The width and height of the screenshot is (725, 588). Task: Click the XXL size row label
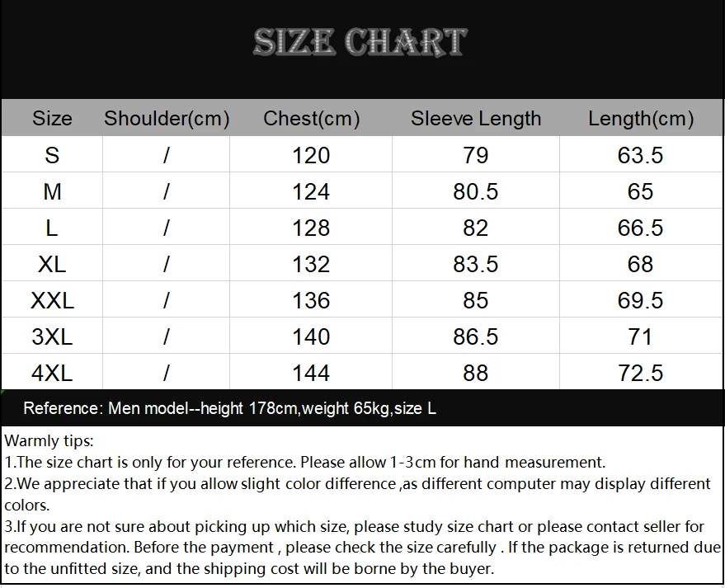52,300
